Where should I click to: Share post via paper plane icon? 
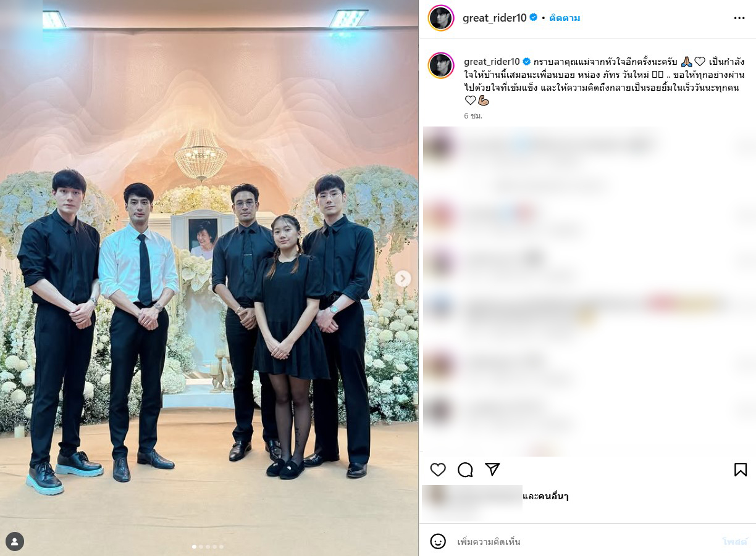point(492,470)
